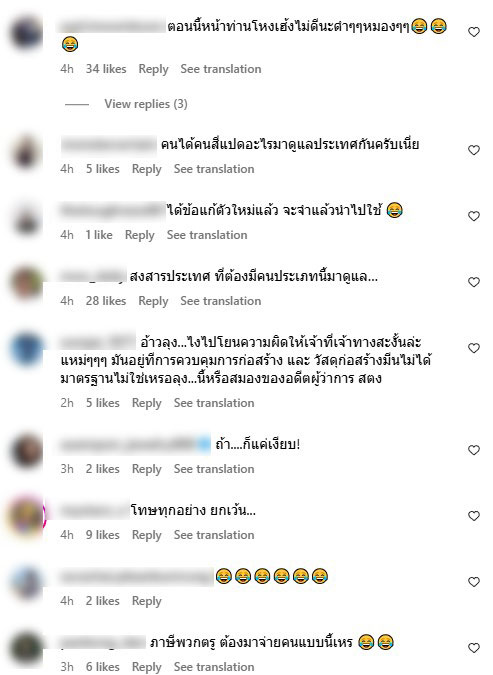Heart the long comment posted 2h ago
Viewport: 493px width, 675px height.
click(x=474, y=348)
